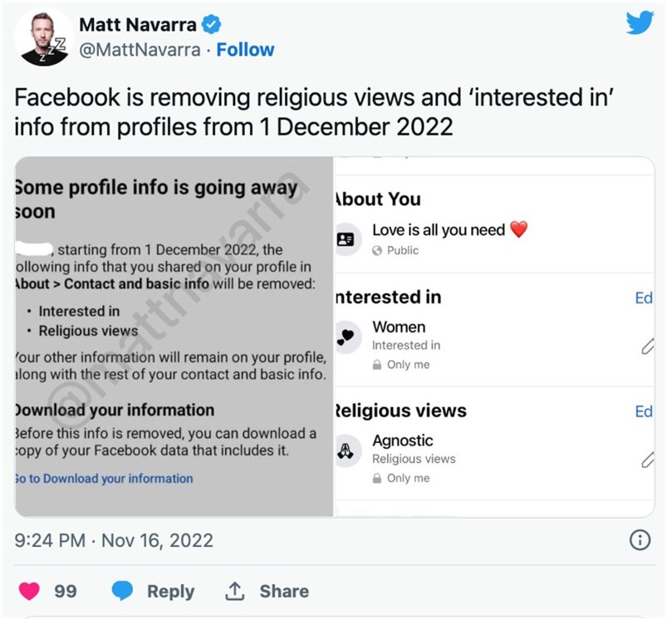
Task: Click the Twitter bird logo
Action: pyautogui.click(x=640, y=23)
